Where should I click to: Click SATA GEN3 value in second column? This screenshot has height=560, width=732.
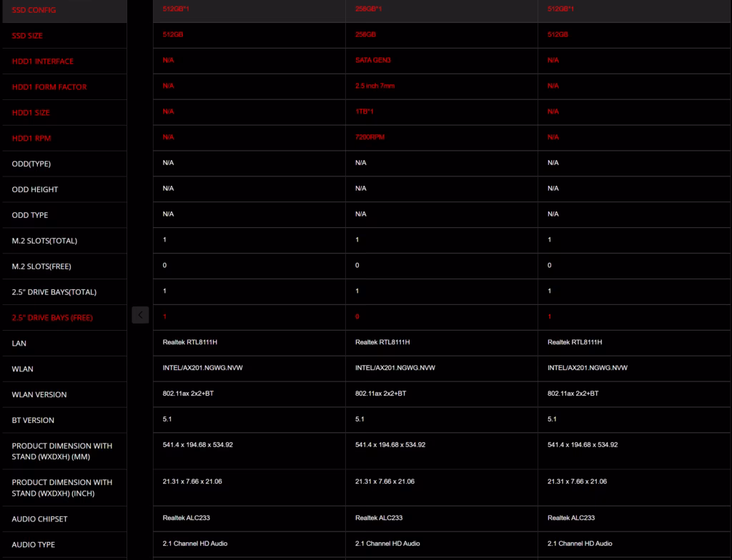[x=372, y=60]
